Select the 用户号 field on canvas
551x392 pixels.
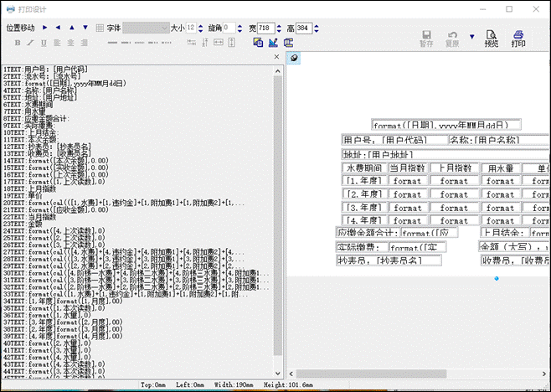pyautogui.click(x=394, y=140)
